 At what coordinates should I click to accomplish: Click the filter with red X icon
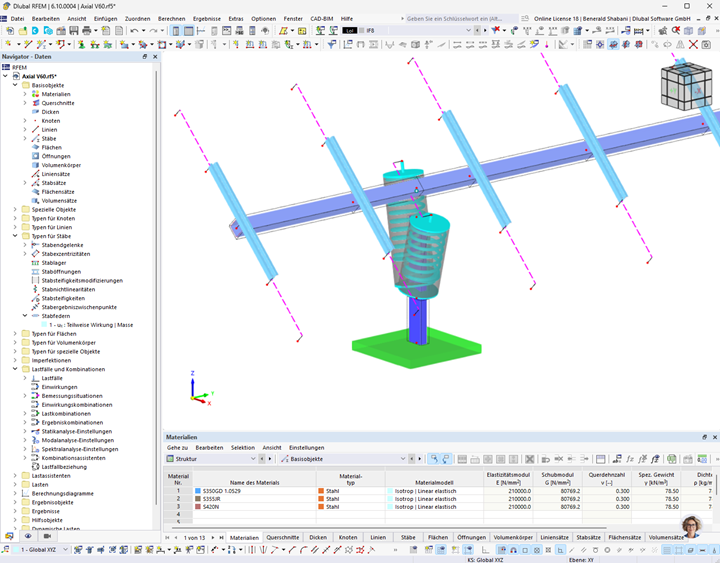(x=495, y=31)
